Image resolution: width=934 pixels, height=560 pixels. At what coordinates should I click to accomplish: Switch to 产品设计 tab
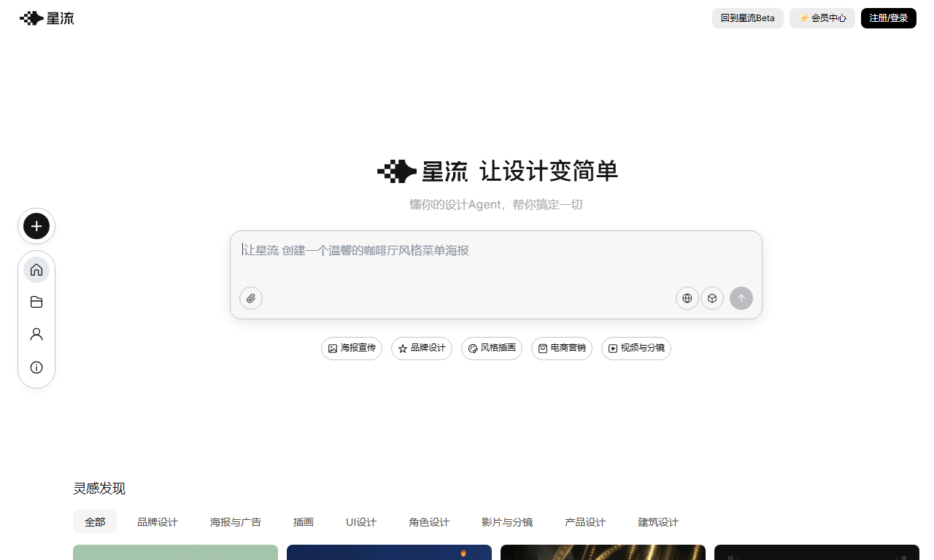coord(585,522)
